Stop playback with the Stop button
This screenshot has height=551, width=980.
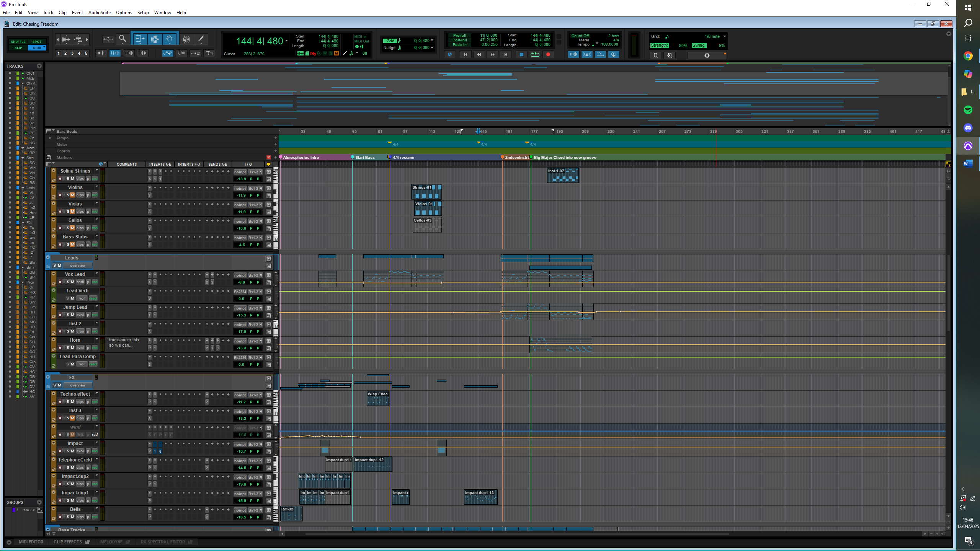point(521,54)
